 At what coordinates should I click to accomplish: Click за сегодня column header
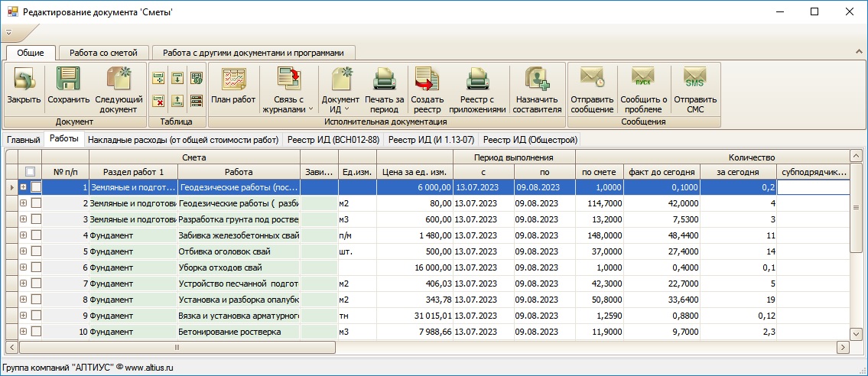click(739, 171)
